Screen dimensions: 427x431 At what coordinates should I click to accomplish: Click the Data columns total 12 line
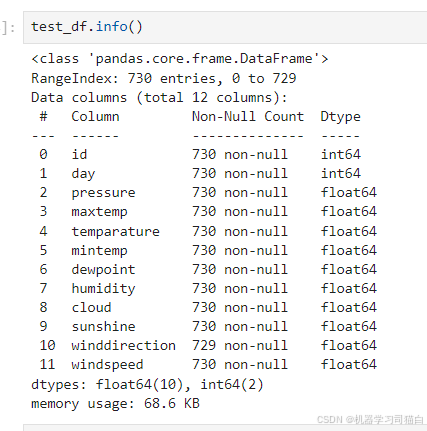[159, 98]
